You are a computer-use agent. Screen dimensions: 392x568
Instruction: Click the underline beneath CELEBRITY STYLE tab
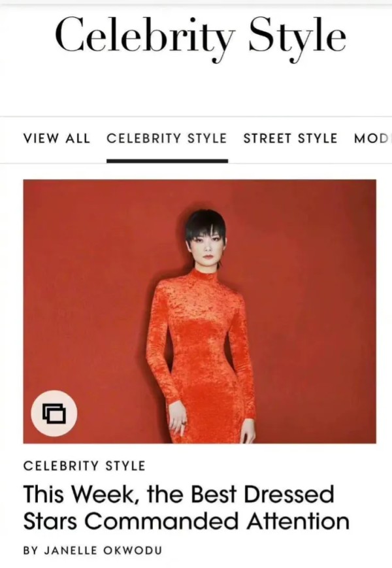[x=167, y=161]
